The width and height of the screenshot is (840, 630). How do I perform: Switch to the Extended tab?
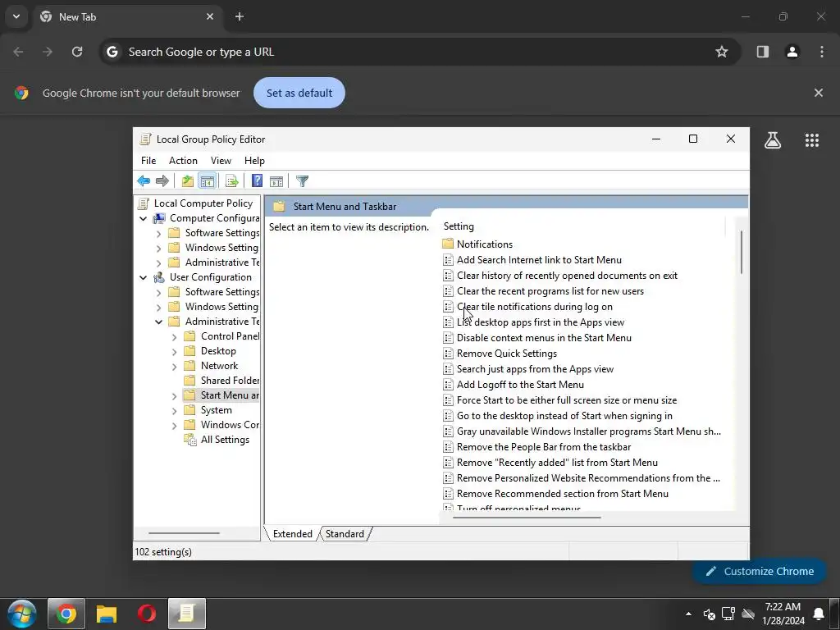[x=292, y=533]
